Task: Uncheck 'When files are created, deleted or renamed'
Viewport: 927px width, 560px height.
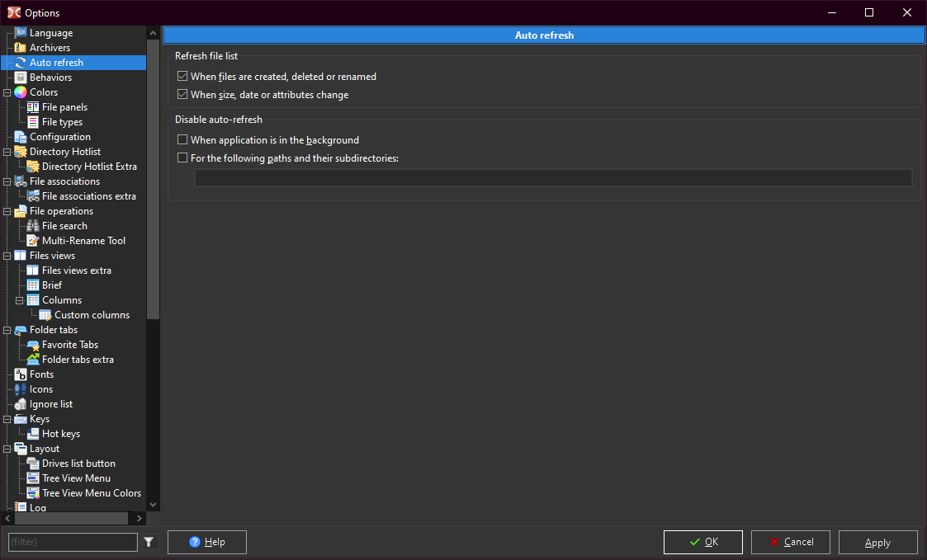Action: click(182, 76)
